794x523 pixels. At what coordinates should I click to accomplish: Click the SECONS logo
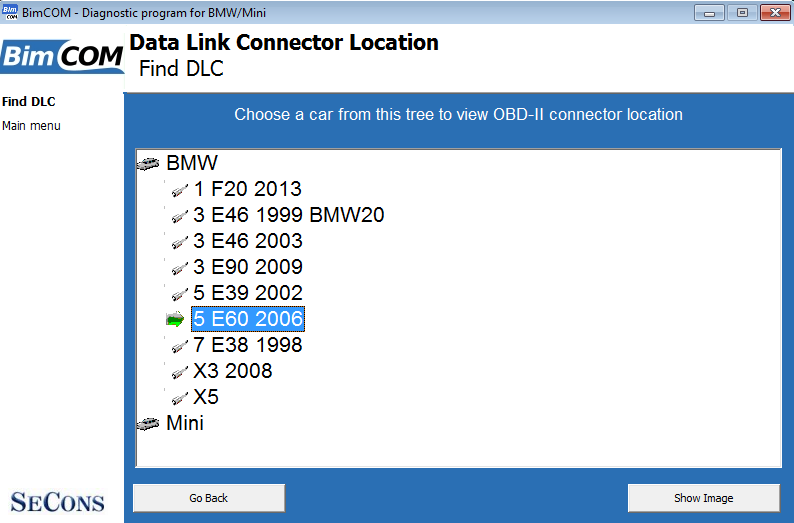pos(57,502)
